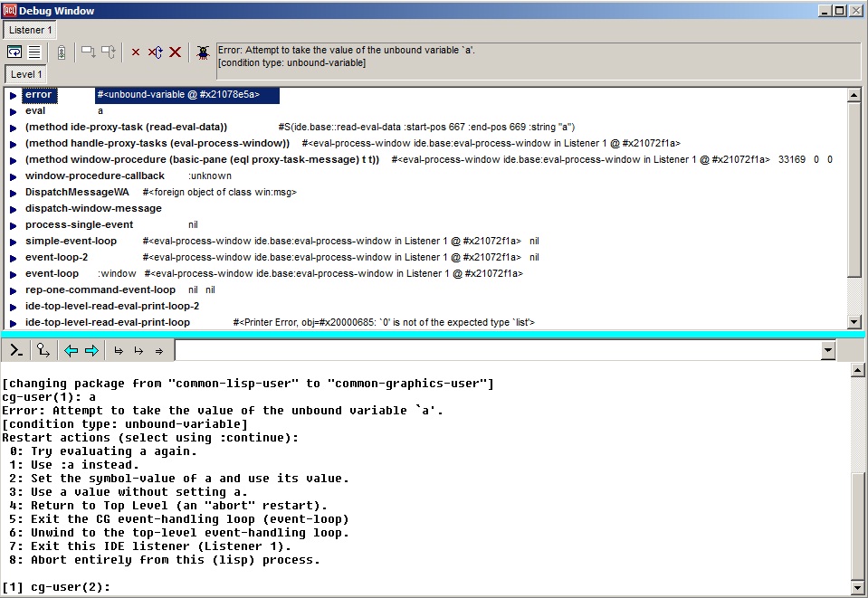Screen dimensions: 868x598
Task: Click the listener command input field
Action: click(x=496, y=350)
